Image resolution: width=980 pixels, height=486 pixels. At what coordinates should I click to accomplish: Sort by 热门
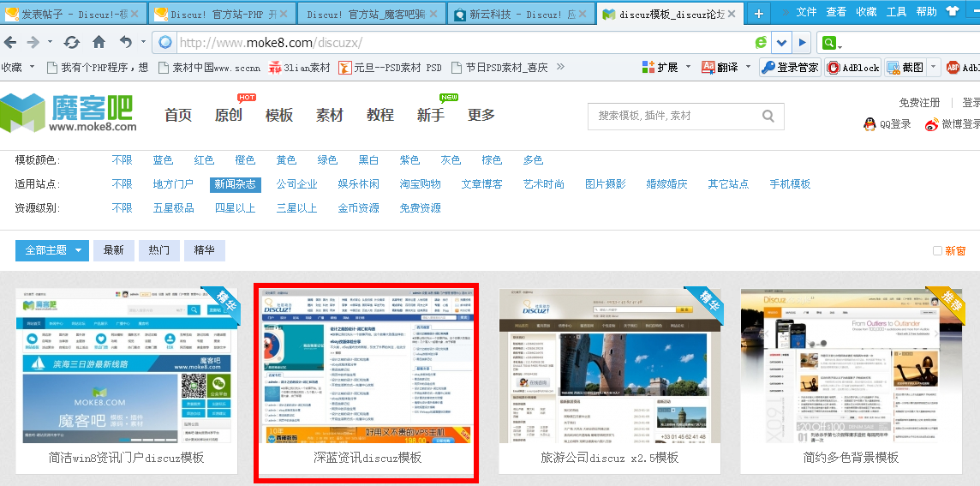point(158,250)
